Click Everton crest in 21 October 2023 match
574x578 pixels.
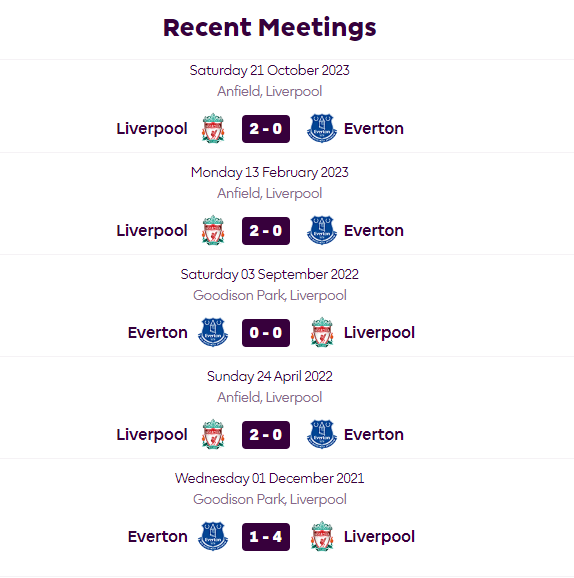click(322, 128)
